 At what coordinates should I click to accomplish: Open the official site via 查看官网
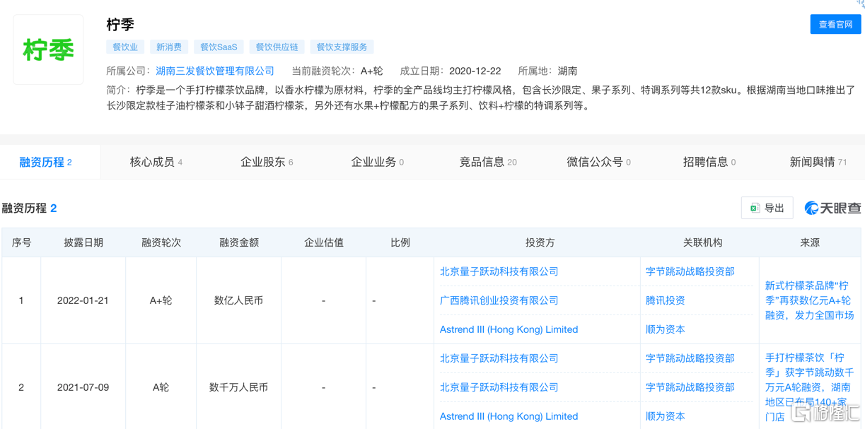tap(835, 24)
